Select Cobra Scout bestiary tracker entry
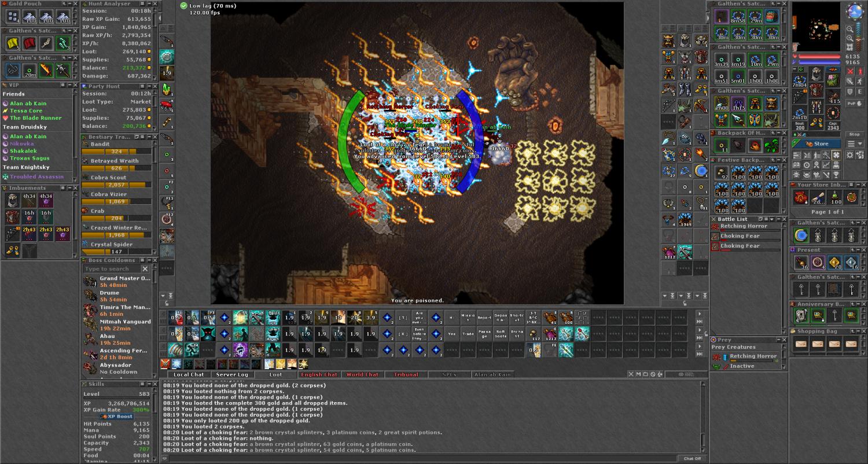The width and height of the screenshot is (868, 464). (x=117, y=181)
